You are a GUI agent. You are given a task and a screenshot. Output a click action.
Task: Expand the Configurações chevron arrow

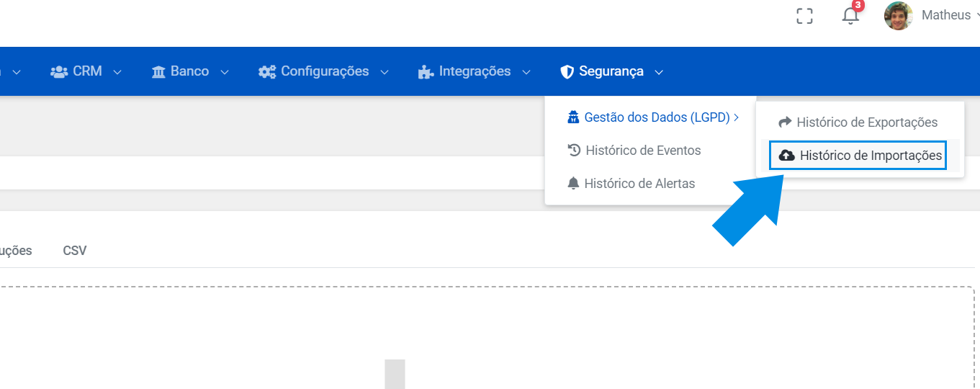(x=385, y=72)
